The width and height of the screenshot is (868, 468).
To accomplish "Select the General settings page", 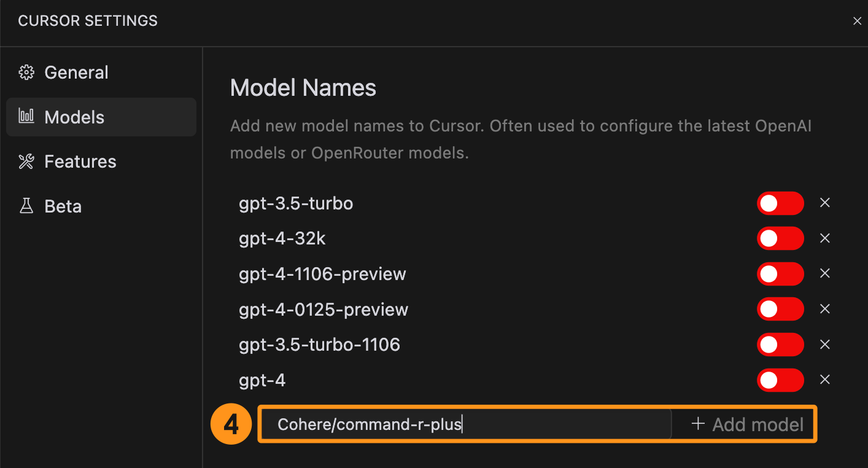I will (x=76, y=72).
